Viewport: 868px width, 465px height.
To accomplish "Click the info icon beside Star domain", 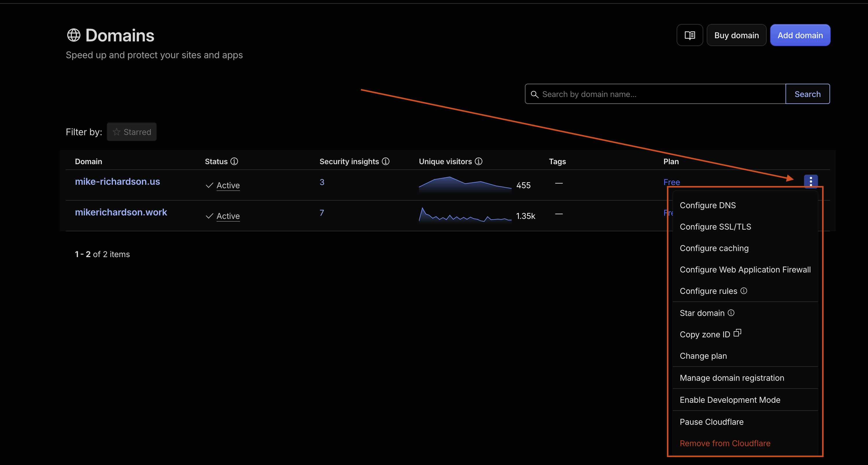I will (731, 313).
